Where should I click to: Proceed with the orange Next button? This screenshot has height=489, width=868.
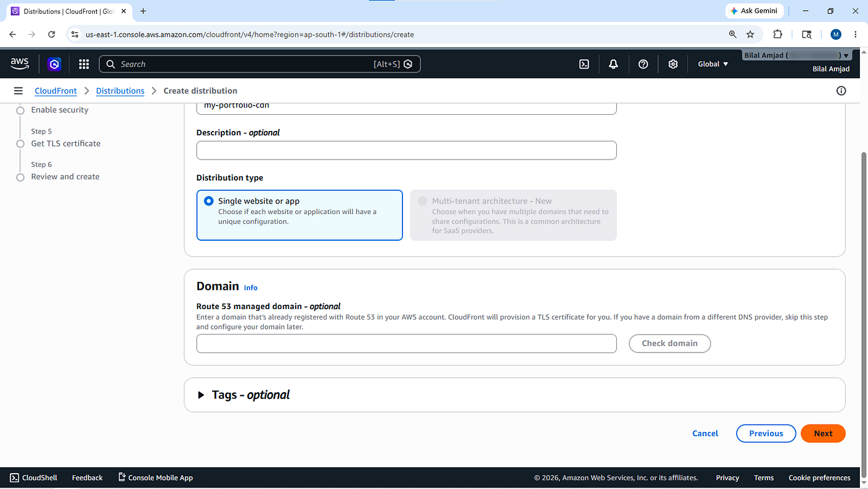point(823,433)
